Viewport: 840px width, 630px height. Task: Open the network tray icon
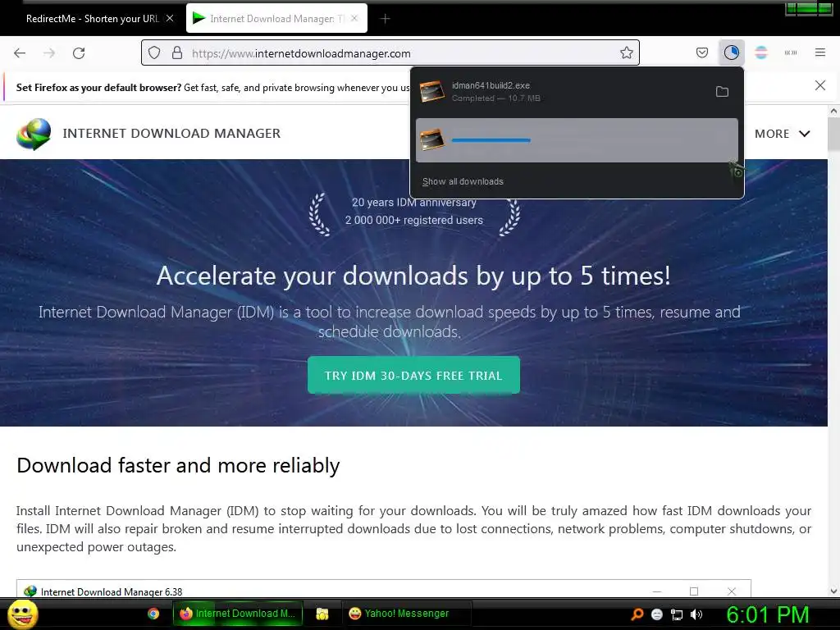pyautogui.click(x=677, y=614)
